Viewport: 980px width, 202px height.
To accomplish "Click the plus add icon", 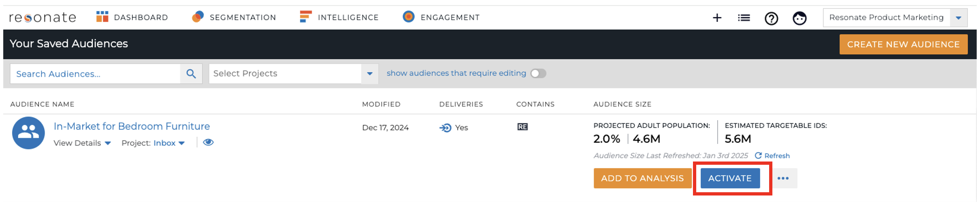I will tap(717, 18).
